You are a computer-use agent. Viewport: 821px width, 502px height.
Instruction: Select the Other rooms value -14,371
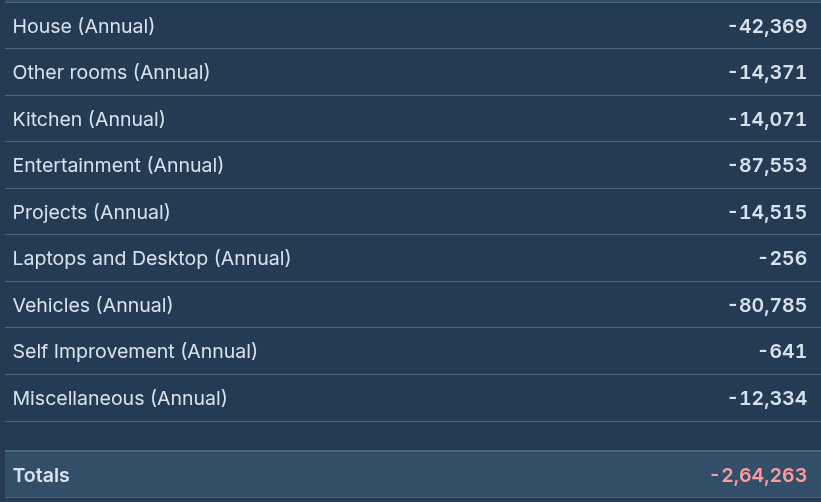(x=767, y=72)
